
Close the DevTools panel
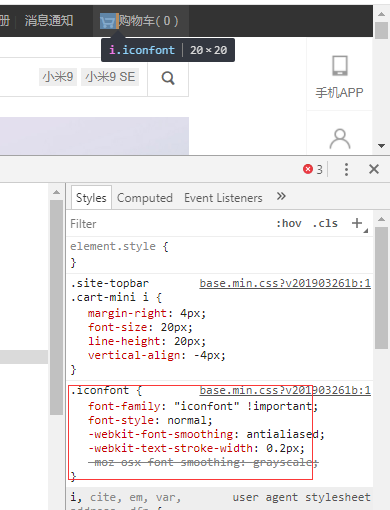pos(374,169)
